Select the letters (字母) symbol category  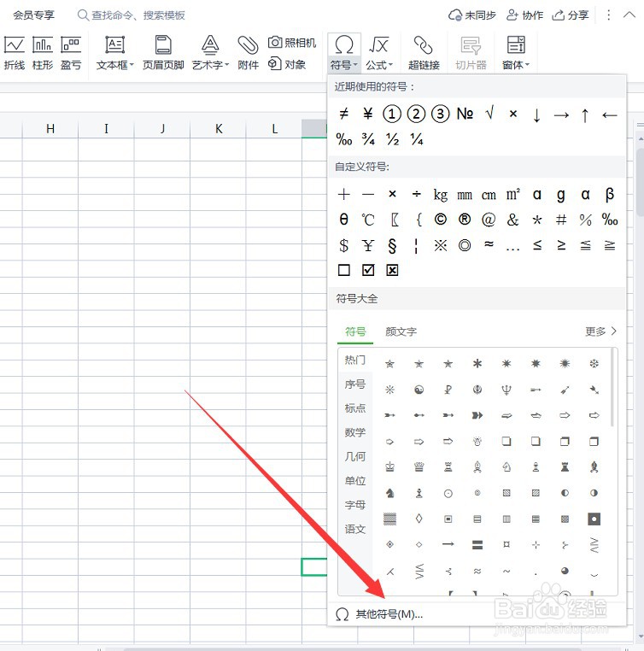point(355,505)
